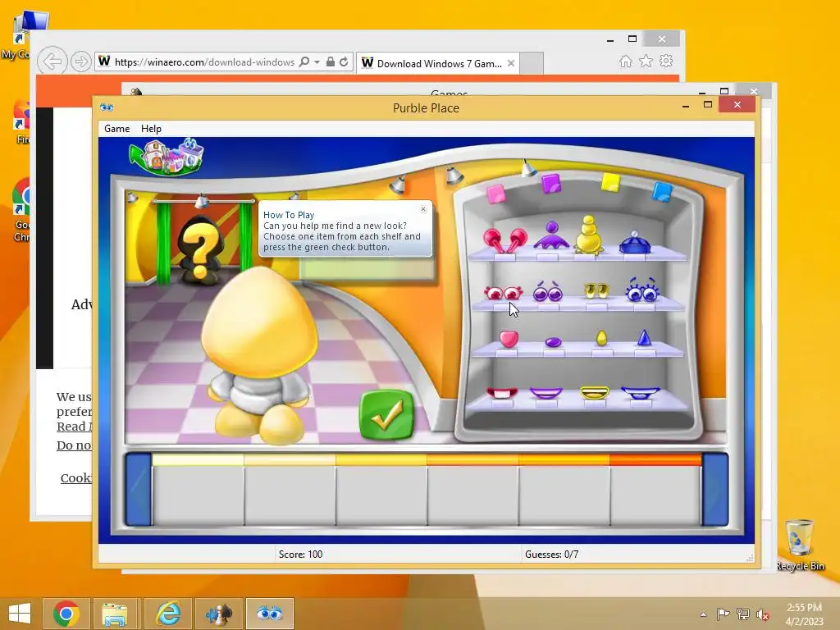The height and width of the screenshot is (630, 840).
Task: Open IE Favorites star
Action: [x=646, y=61]
